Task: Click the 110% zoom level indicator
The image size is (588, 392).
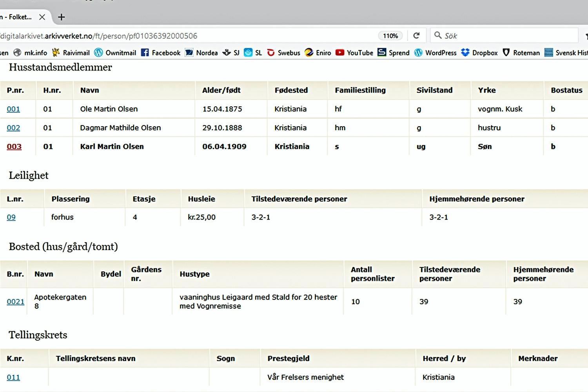Action: coord(390,36)
